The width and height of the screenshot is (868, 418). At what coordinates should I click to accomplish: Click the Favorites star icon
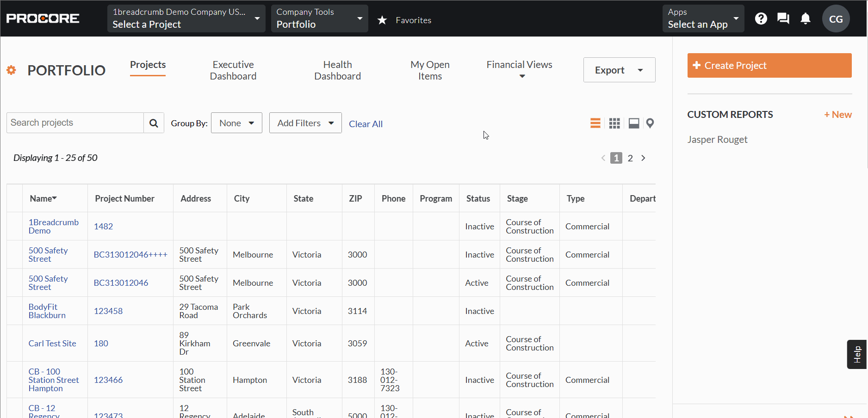[x=382, y=20]
